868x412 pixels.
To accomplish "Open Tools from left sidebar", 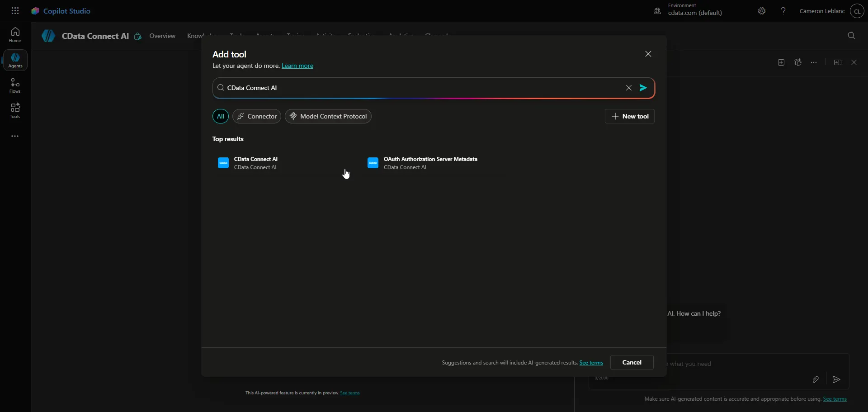I will click(15, 110).
